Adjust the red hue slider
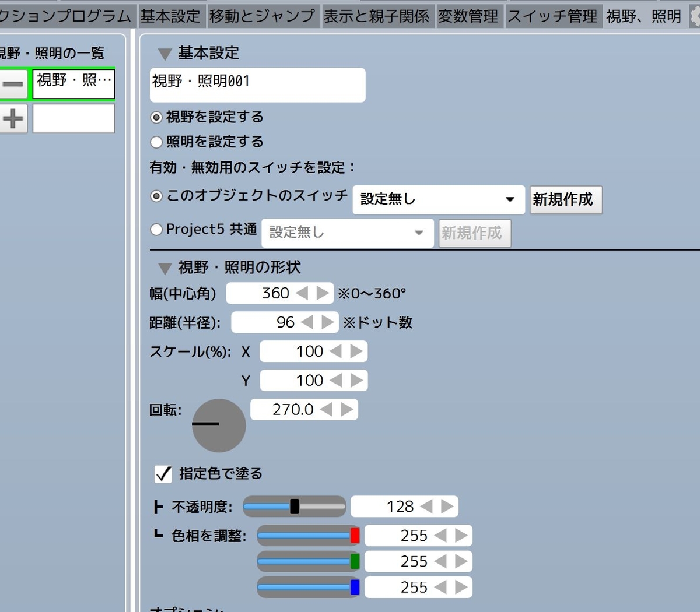Screen dimensions: 700x612 308,536
